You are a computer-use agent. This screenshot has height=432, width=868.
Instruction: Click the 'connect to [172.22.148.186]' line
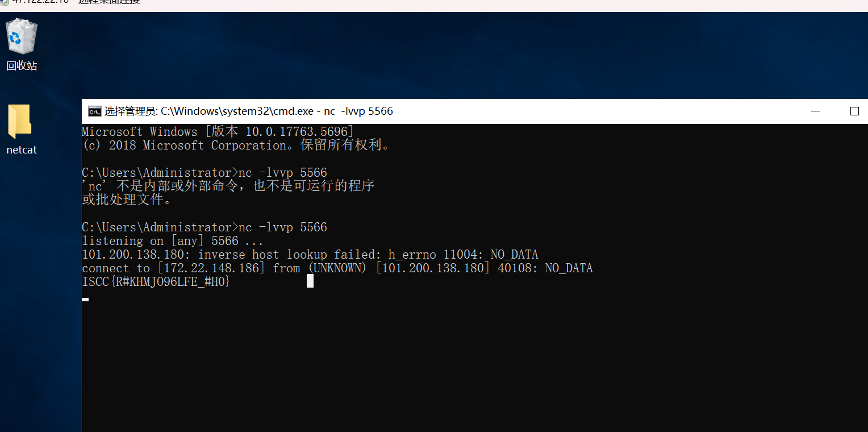point(337,268)
